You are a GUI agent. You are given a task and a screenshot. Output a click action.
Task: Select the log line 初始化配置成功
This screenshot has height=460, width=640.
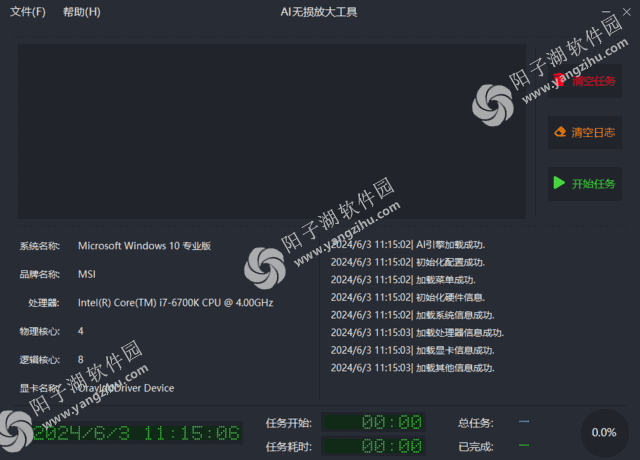point(408,262)
